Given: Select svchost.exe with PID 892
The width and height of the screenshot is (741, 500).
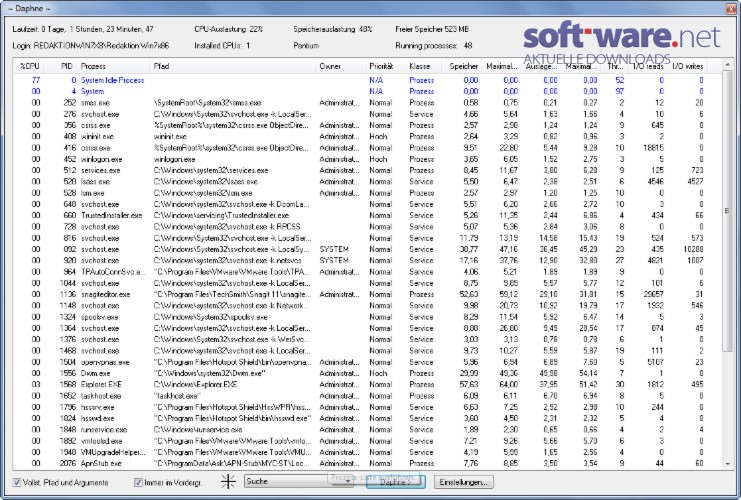Looking at the screenshot, I should click(x=362, y=249).
